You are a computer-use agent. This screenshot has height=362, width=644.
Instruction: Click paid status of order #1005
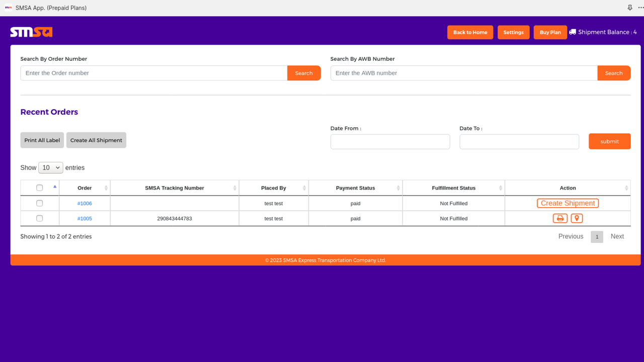tap(355, 219)
